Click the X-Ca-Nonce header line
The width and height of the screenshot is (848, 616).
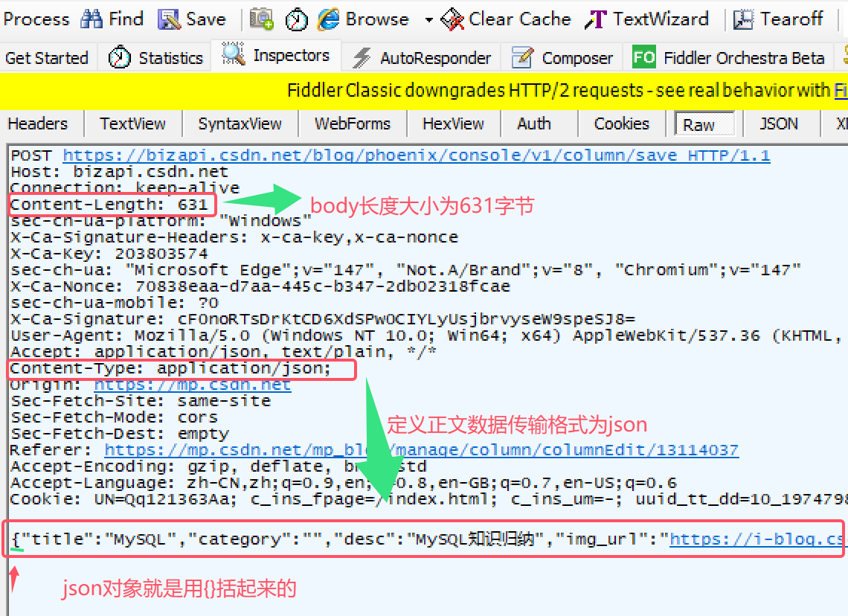(260, 286)
